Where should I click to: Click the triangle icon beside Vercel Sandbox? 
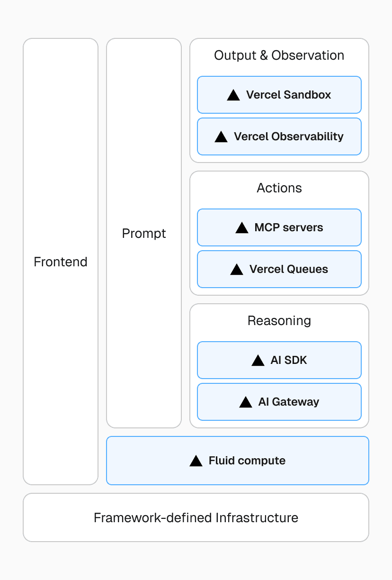click(233, 95)
